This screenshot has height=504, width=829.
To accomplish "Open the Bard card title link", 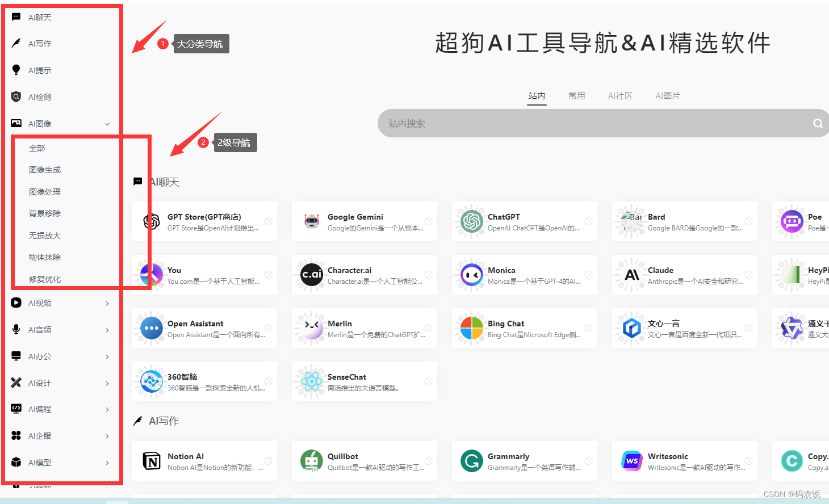I will (x=656, y=217).
